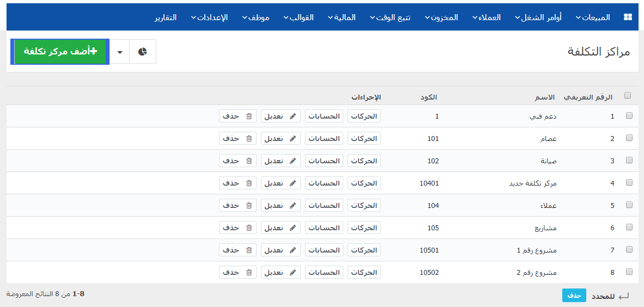Viewport: 644px width, 307px height.
Task: Open the dashboard grid icon in navbar
Action: (x=628, y=17)
